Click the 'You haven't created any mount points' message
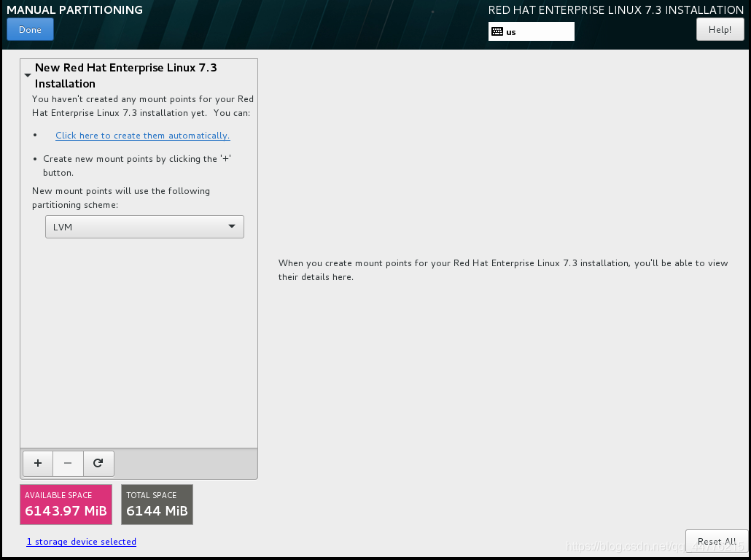This screenshot has width=751, height=560. point(143,106)
